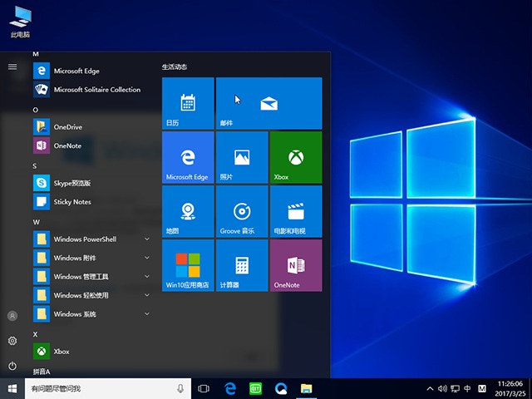Select Sticky Notes from the app list
This screenshot has height=399, width=532.
pyautogui.click(x=72, y=202)
